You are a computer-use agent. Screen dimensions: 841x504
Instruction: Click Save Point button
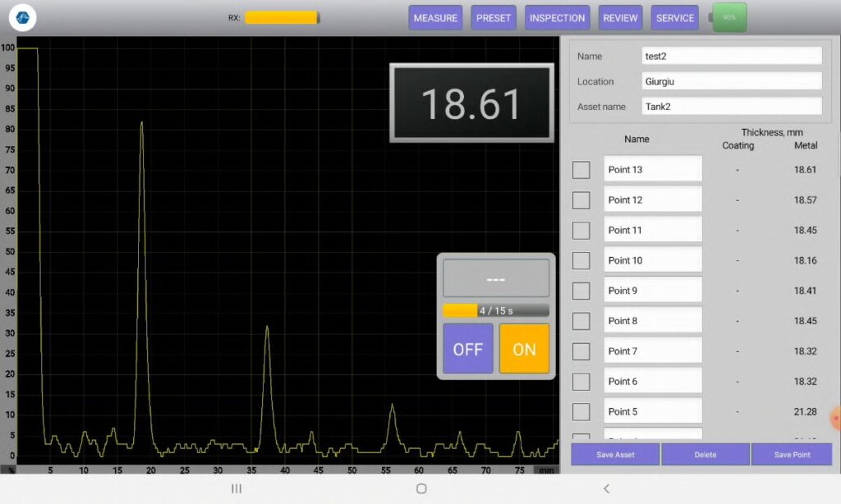pos(792,454)
